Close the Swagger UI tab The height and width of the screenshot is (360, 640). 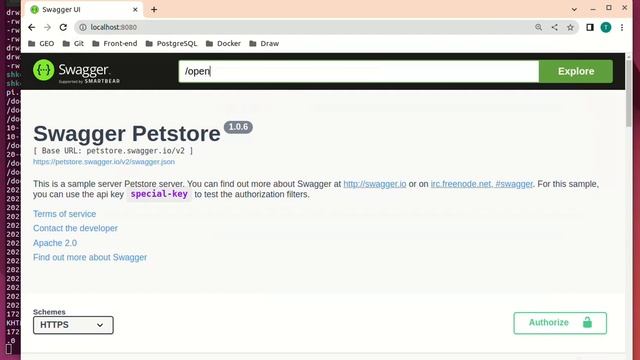coord(135,9)
